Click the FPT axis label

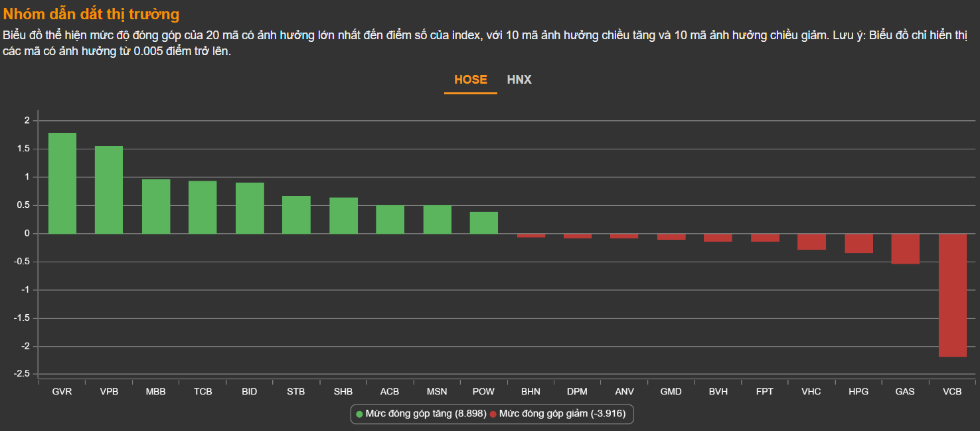(765, 392)
